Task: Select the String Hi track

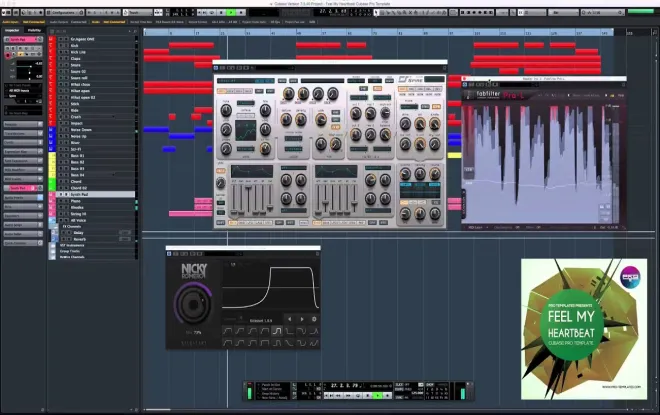Action: [78, 214]
